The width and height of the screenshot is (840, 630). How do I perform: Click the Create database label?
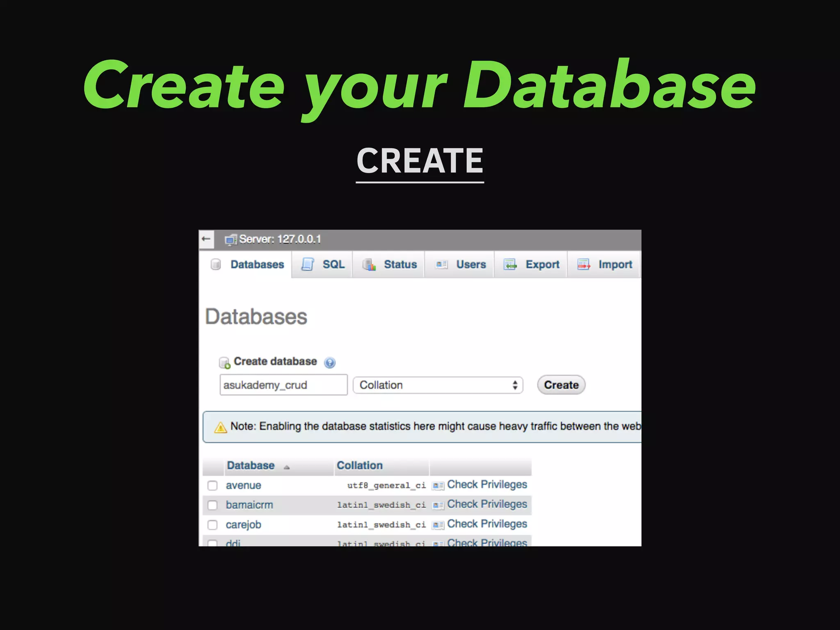click(x=275, y=361)
